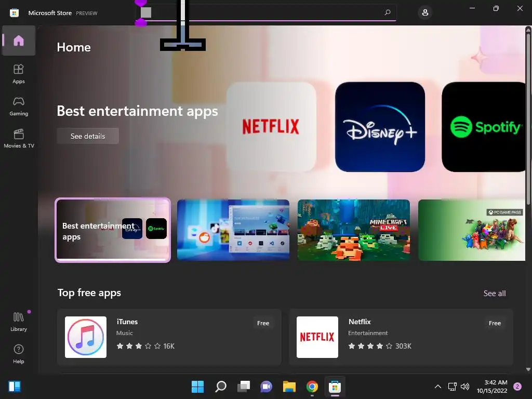Open Task View from the taskbar
This screenshot has width=532, height=399.
point(243,387)
